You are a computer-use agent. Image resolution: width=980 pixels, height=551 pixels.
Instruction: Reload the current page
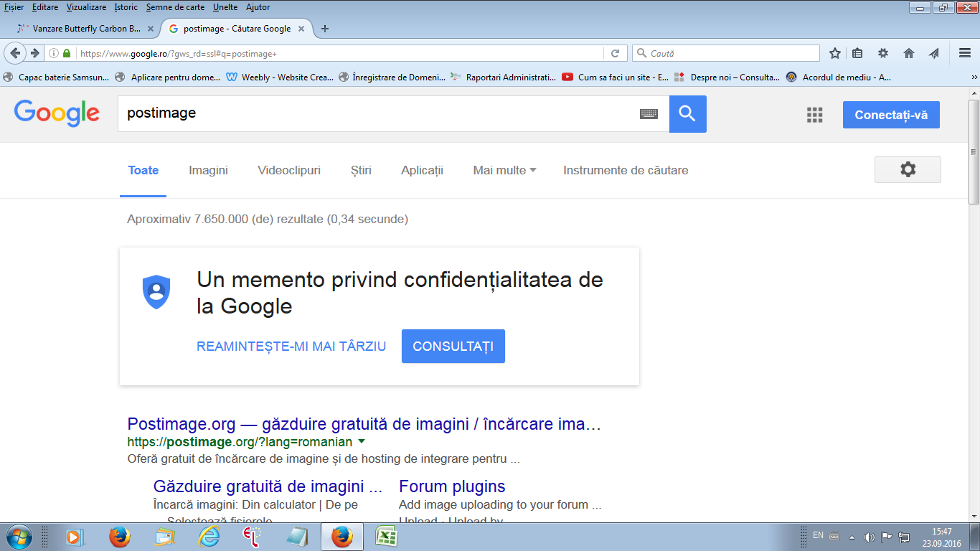coord(615,53)
